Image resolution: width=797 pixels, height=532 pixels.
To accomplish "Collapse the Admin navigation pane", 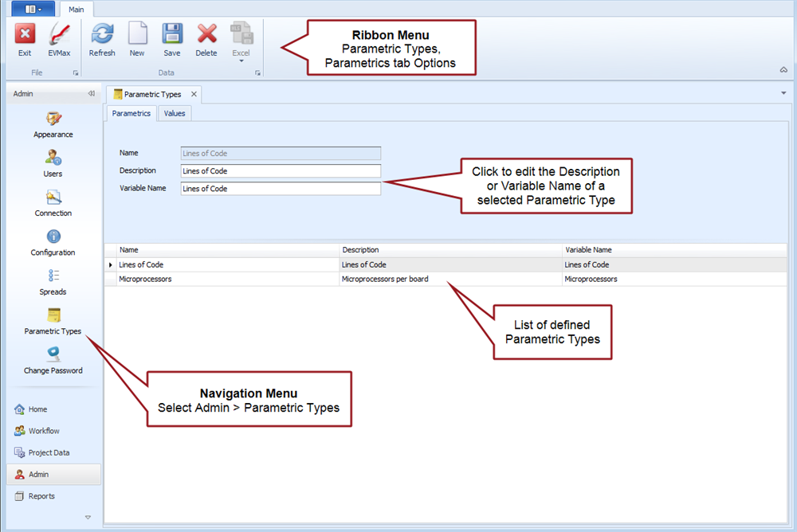I will click(91, 94).
